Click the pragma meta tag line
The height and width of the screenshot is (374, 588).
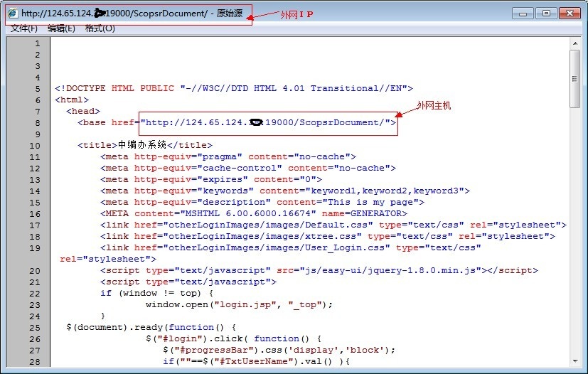tap(228, 156)
